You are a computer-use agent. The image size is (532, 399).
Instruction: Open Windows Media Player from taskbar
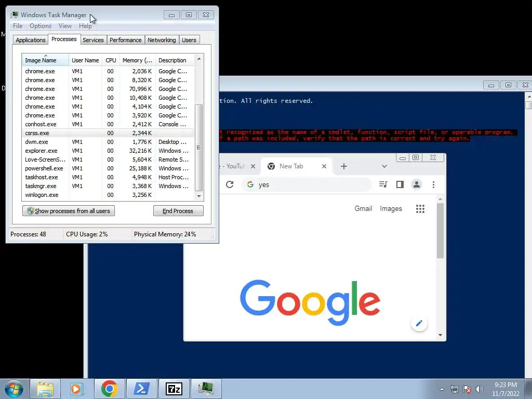(x=77, y=389)
